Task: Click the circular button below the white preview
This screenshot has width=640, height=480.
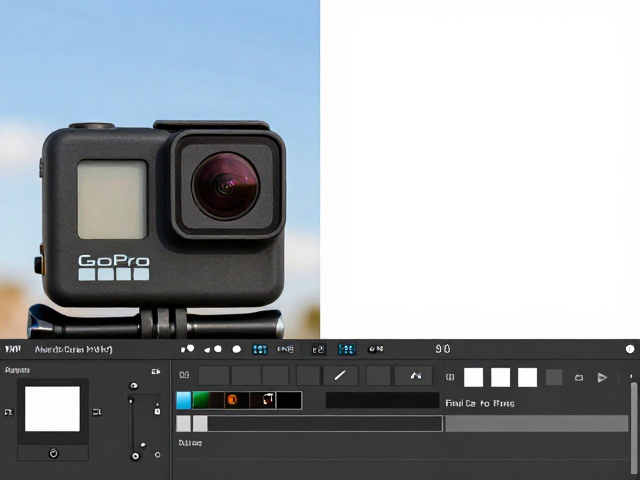Action: 53,453
